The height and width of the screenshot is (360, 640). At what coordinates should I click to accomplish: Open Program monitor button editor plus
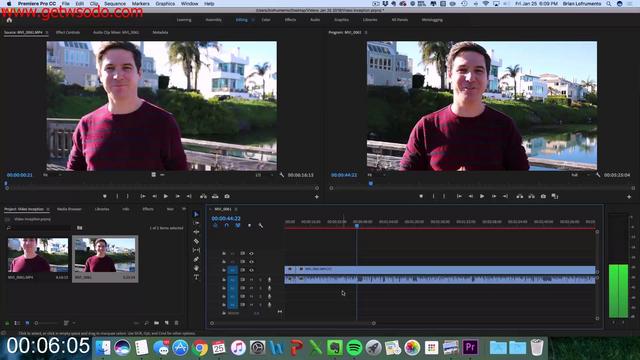[629, 197]
